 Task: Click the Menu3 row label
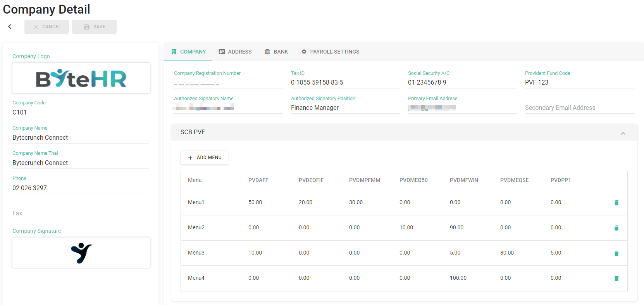coord(196,253)
